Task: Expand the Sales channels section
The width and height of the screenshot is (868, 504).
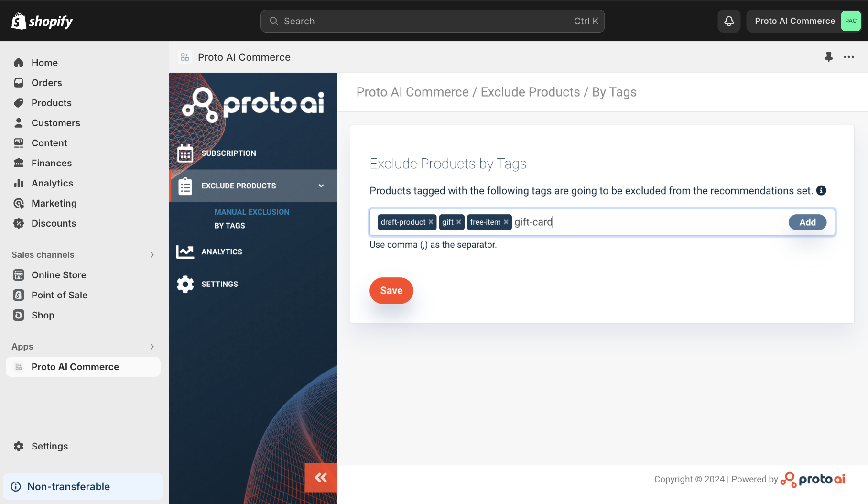Action: [x=152, y=254]
